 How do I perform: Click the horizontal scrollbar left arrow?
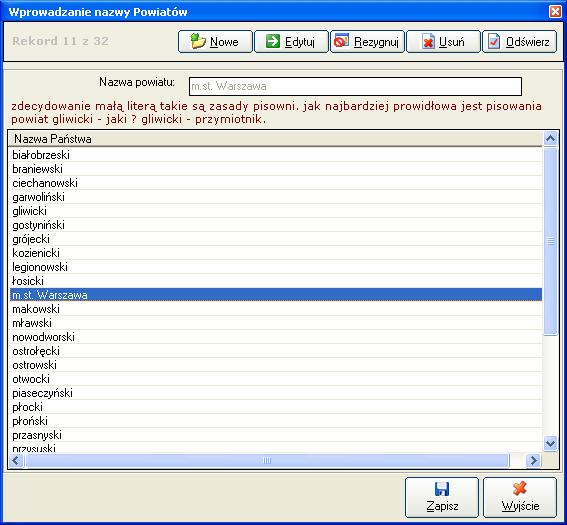click(x=16, y=461)
